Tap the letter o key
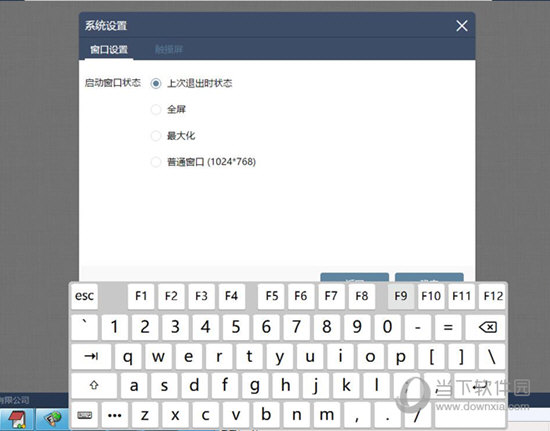This screenshot has height=431, width=550. pos(370,356)
